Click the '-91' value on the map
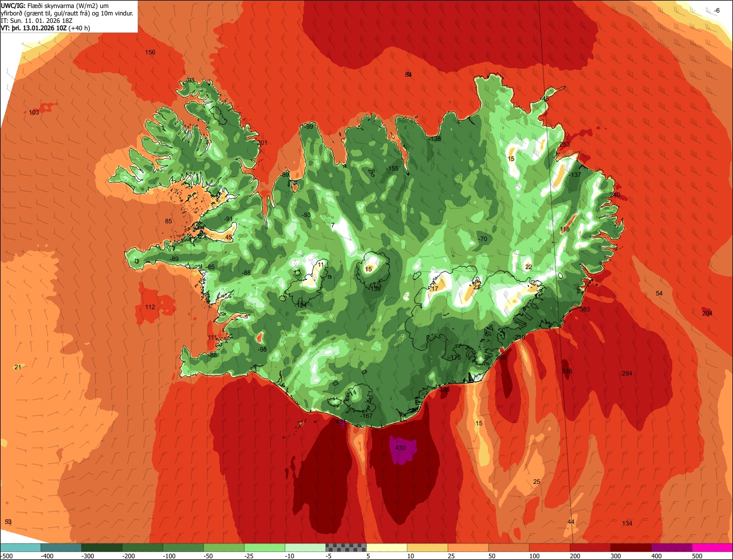 tap(228, 219)
